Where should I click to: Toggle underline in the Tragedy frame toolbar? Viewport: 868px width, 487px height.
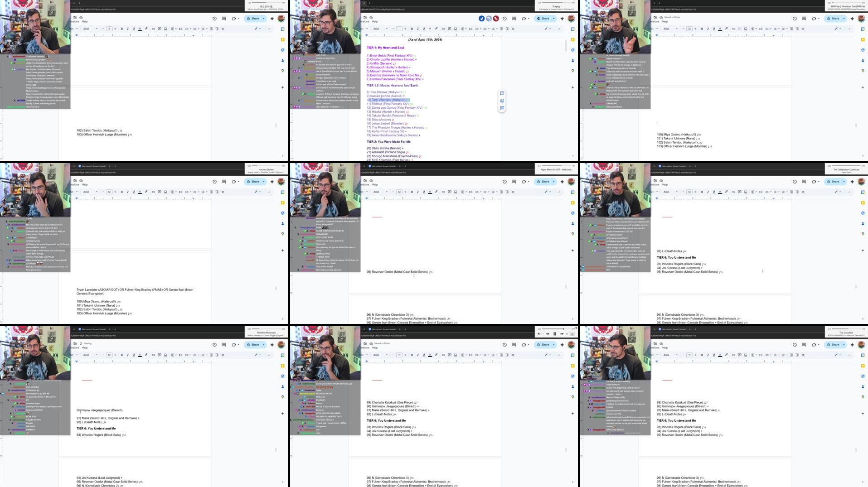(x=423, y=29)
